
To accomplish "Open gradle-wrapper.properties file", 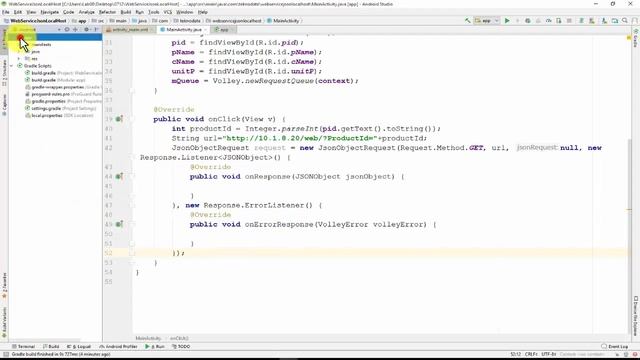I will click(63, 87).
